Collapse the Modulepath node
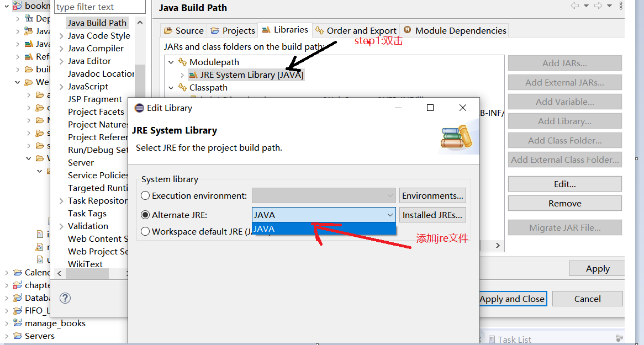 point(171,62)
